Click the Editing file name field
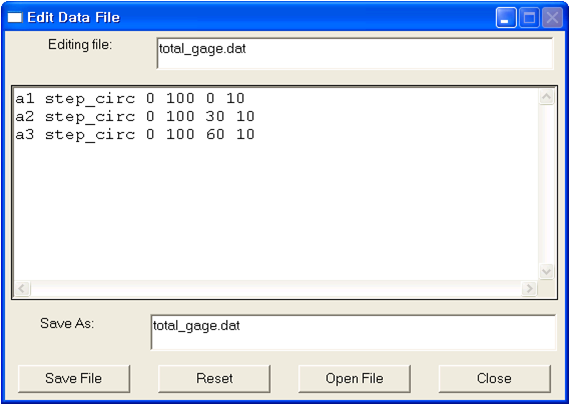This screenshot has height=405, width=570. click(x=355, y=53)
